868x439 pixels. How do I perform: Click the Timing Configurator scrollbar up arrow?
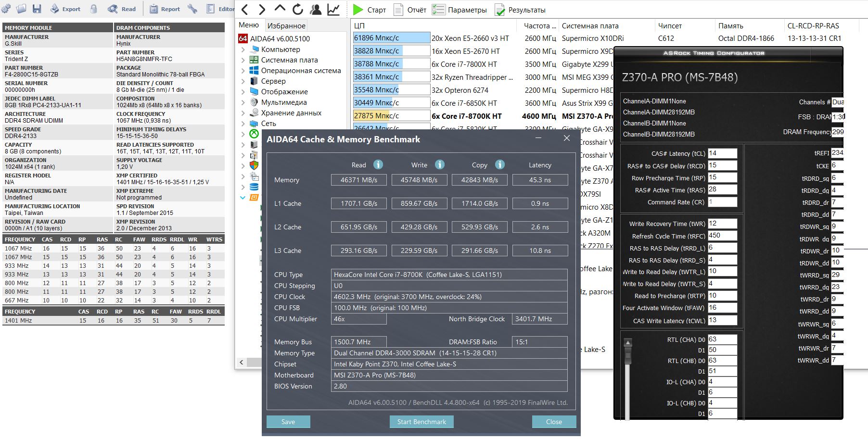coord(627,343)
